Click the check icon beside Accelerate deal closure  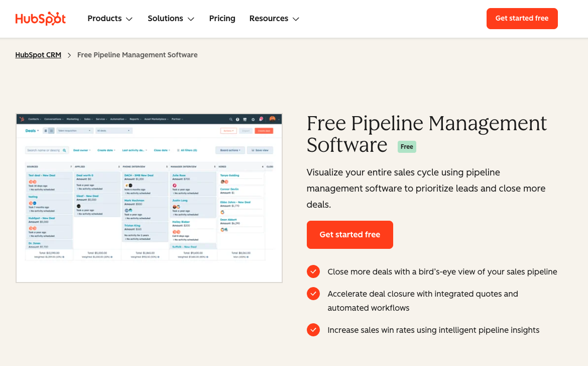tap(313, 294)
